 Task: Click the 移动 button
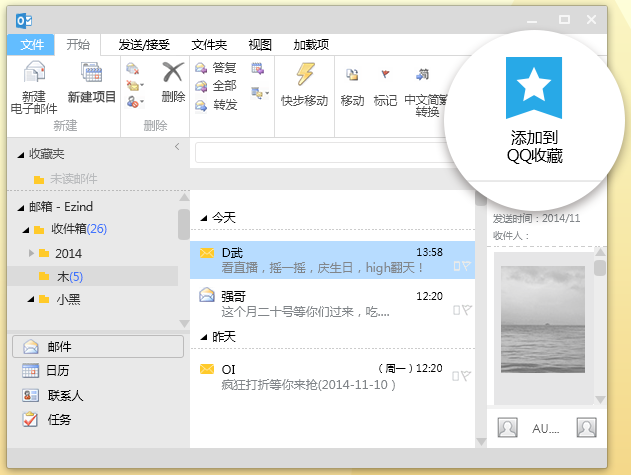(x=352, y=87)
